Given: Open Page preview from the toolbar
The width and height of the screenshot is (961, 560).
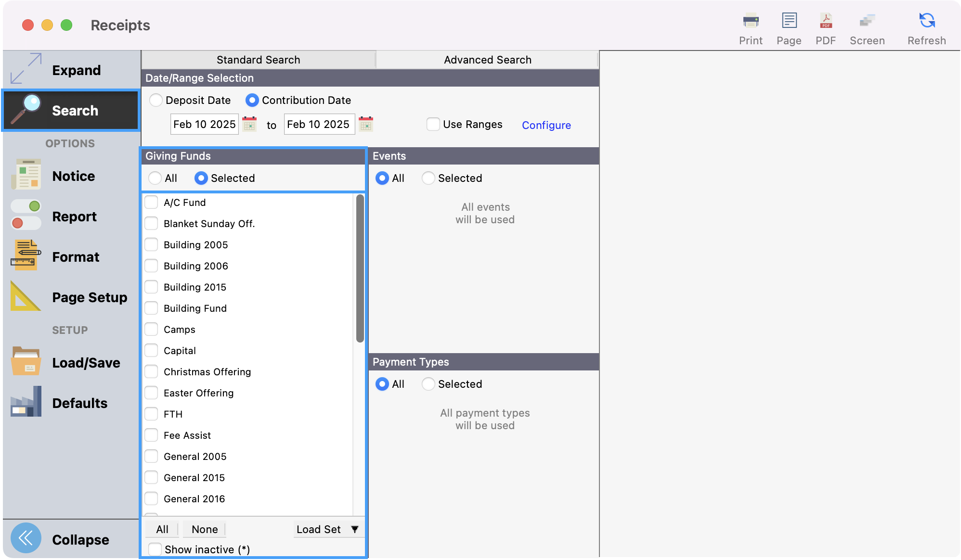Looking at the screenshot, I should click(789, 21).
